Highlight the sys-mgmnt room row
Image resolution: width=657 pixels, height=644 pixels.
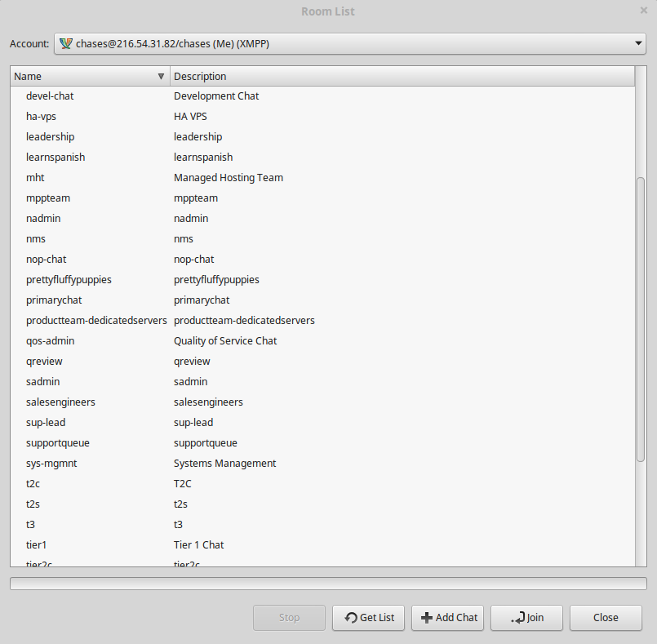pyautogui.click(x=51, y=463)
